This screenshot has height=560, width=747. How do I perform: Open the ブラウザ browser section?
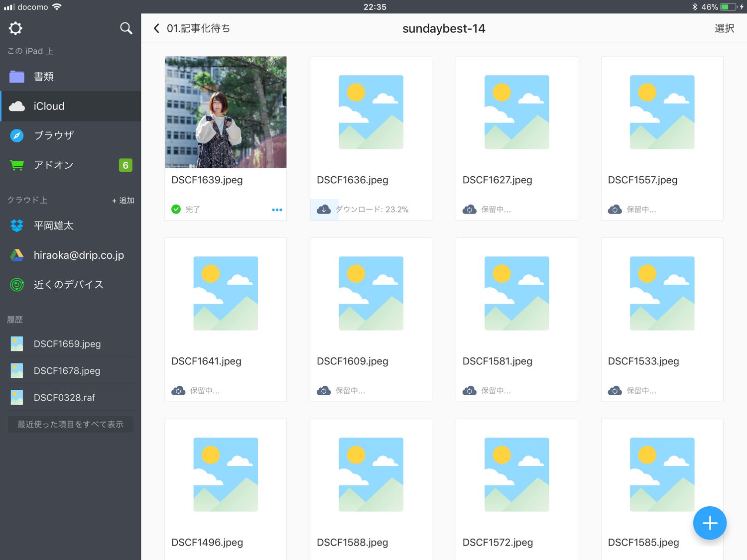tap(54, 135)
